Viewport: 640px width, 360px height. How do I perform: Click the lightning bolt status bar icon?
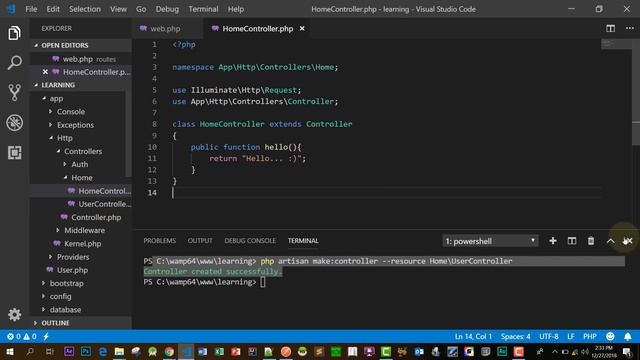pos(46,336)
